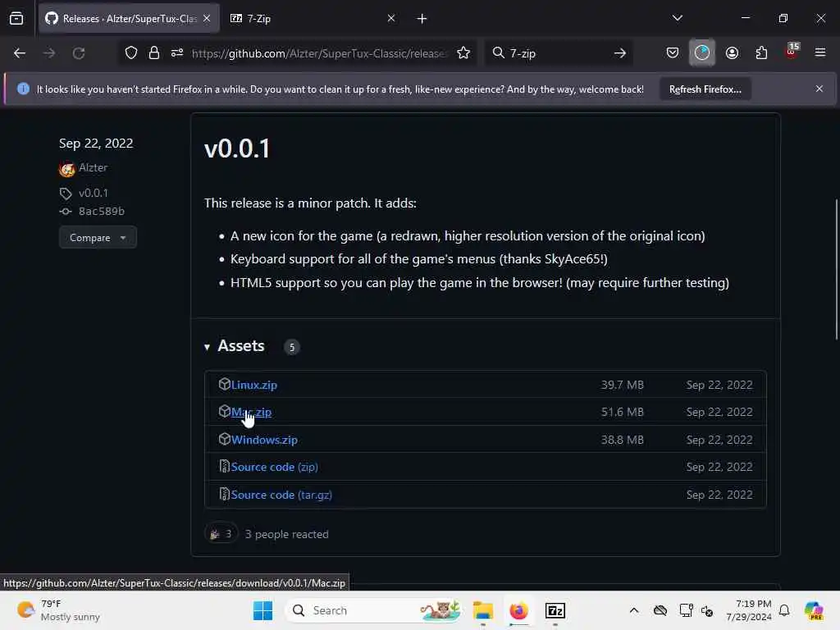The image size is (840, 630).
Task: Download Source code (zip)
Action: (274, 467)
